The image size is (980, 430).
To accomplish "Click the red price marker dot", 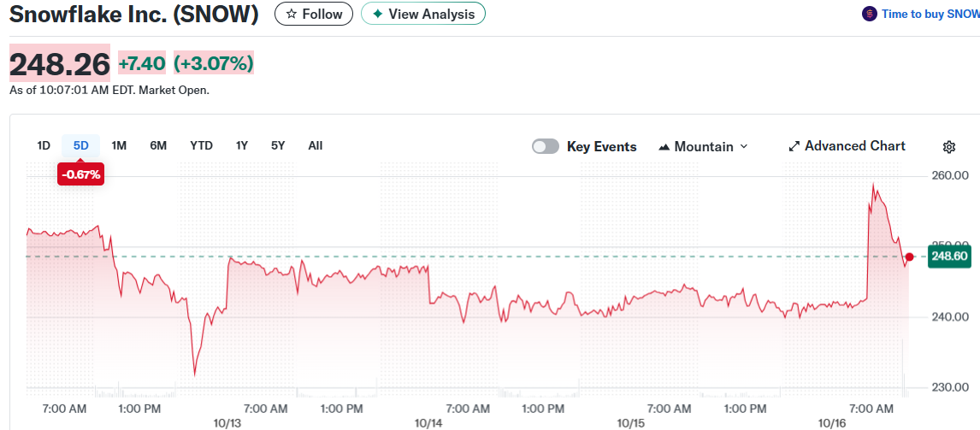I will pos(910,256).
